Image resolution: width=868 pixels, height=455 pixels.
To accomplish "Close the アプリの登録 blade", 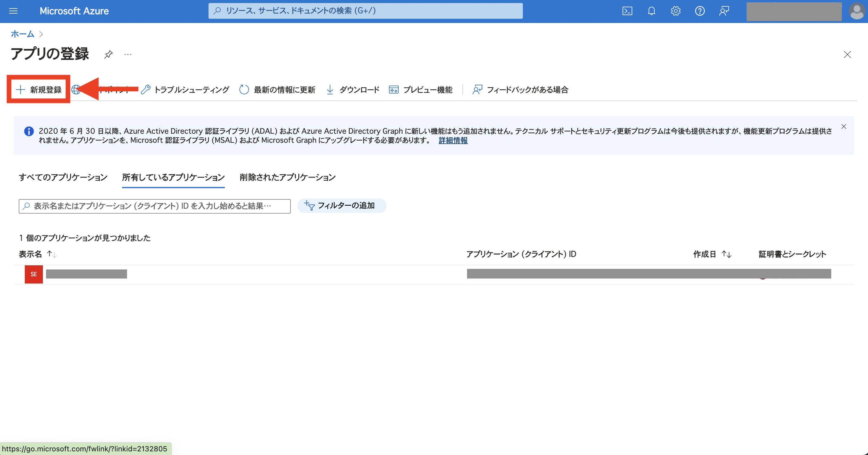I will [847, 55].
